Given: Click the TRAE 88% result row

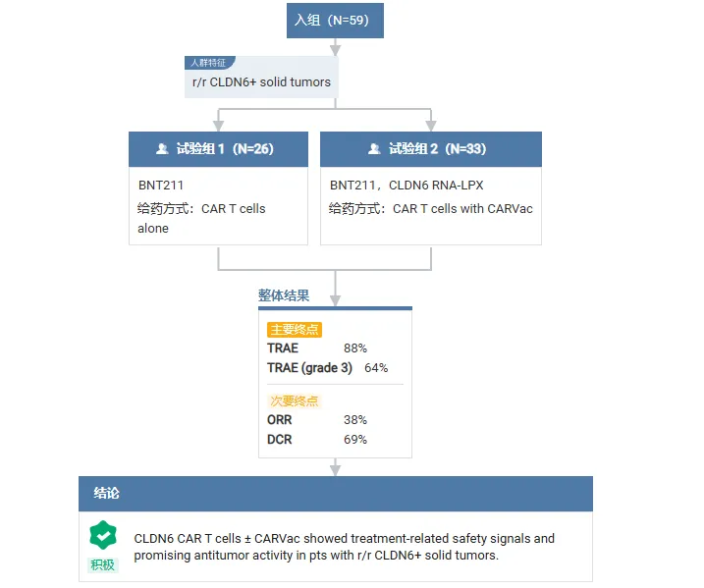Looking at the screenshot, I should point(317,348).
